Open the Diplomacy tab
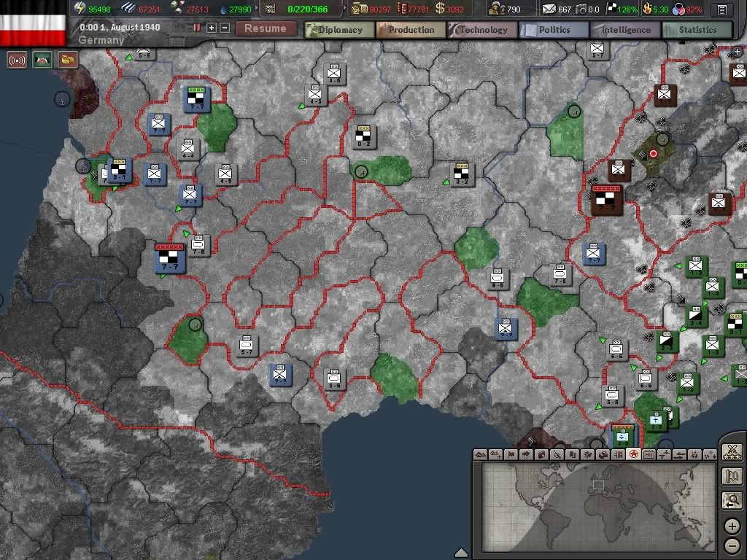This screenshot has height=560, width=747. click(340, 29)
